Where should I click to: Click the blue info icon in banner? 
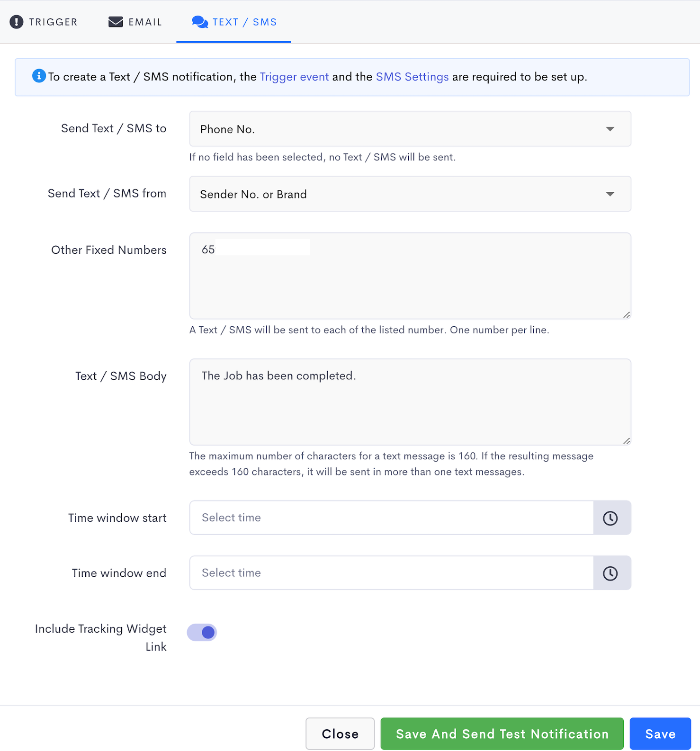[39, 76]
